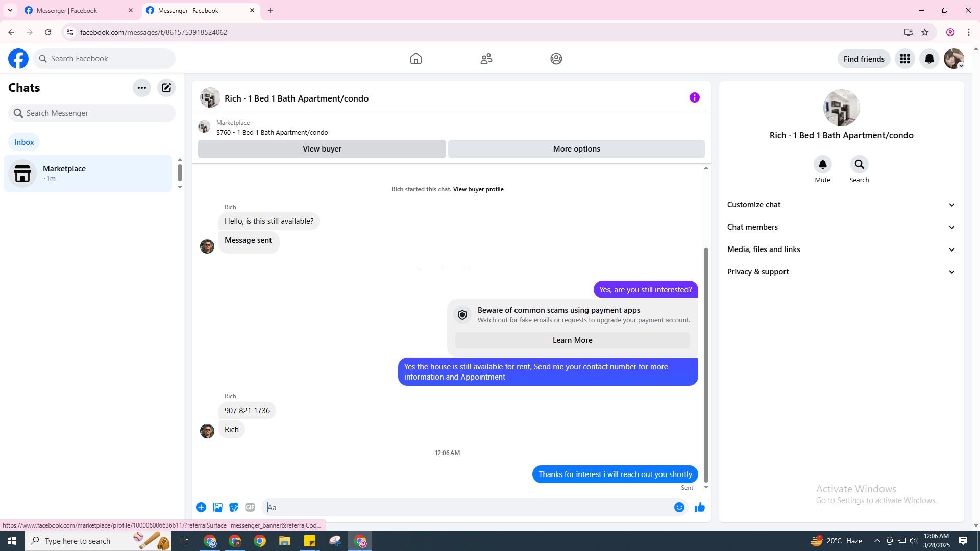Viewport: 980px width, 551px height.
Task: Choose a sticker icon
Action: pos(234,507)
